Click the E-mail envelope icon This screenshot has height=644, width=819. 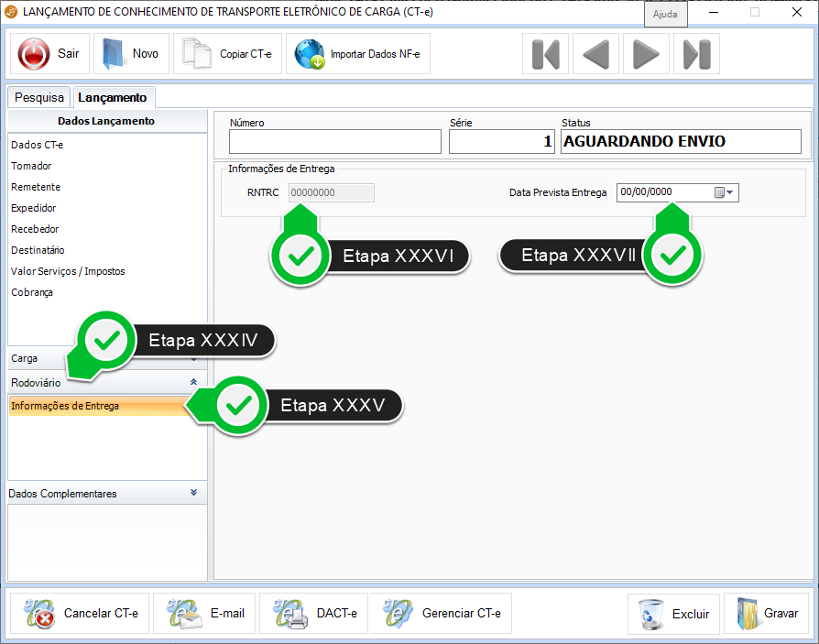[x=184, y=614]
